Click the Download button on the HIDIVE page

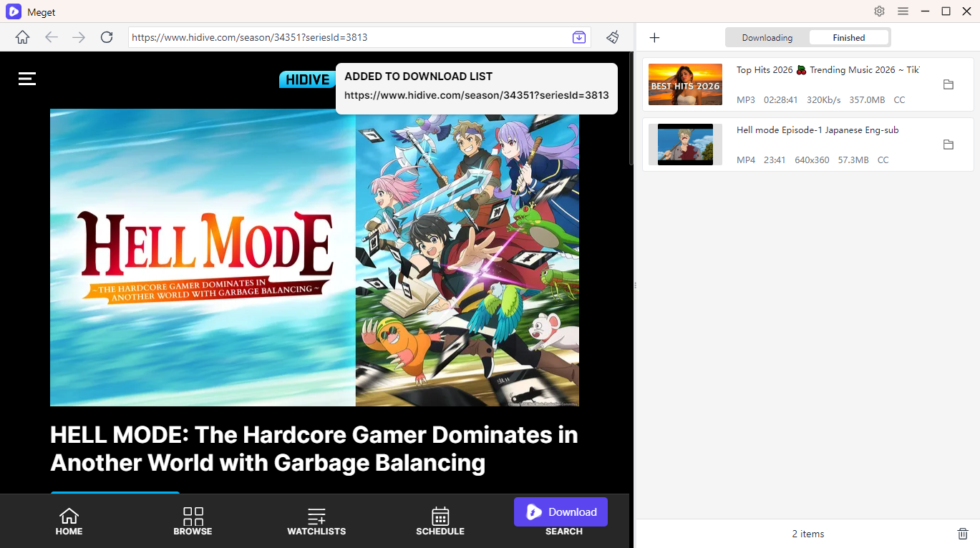(x=561, y=512)
